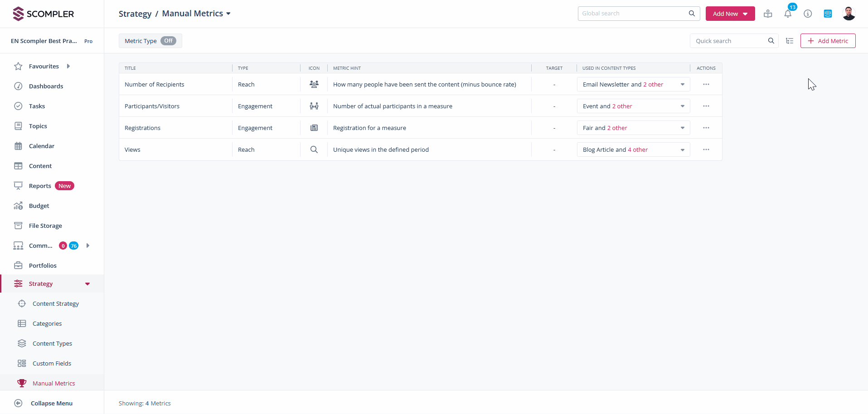
Task: Click the Intercom chat icon
Action: pos(828,14)
